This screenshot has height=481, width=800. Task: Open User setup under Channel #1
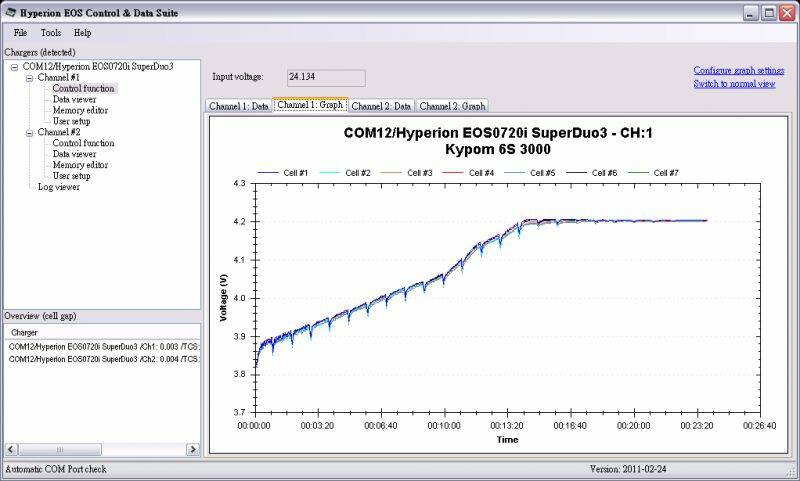pos(71,121)
